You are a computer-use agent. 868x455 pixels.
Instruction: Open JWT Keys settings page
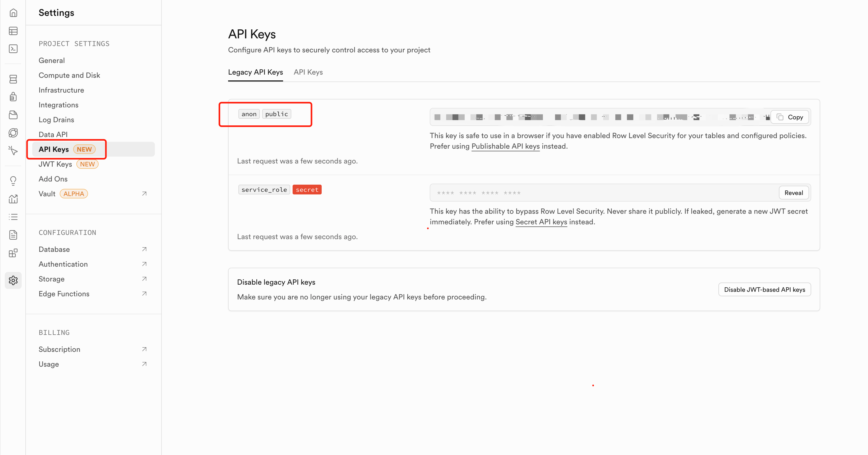(55, 164)
